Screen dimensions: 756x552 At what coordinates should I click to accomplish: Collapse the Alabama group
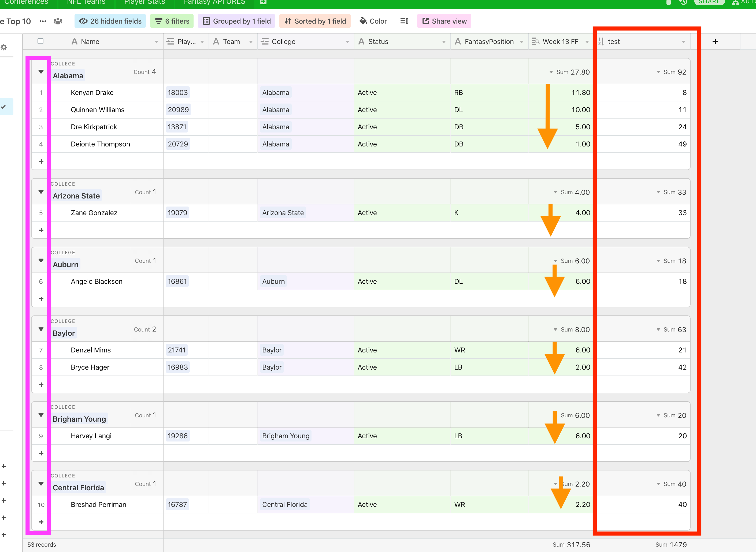click(41, 72)
